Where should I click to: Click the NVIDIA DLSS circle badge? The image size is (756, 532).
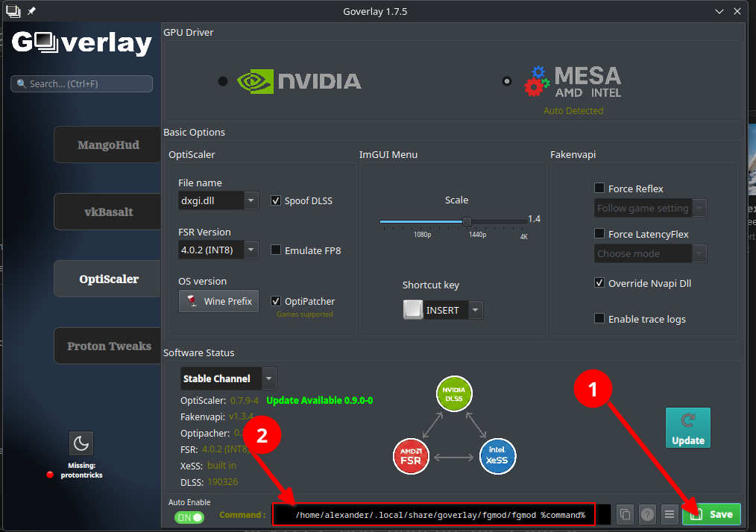tap(454, 393)
